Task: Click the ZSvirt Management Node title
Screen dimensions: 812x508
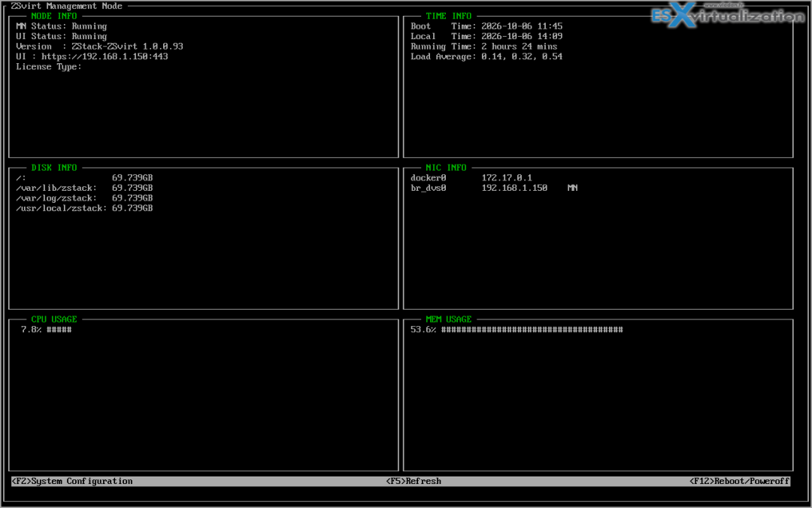Action: (x=66, y=6)
